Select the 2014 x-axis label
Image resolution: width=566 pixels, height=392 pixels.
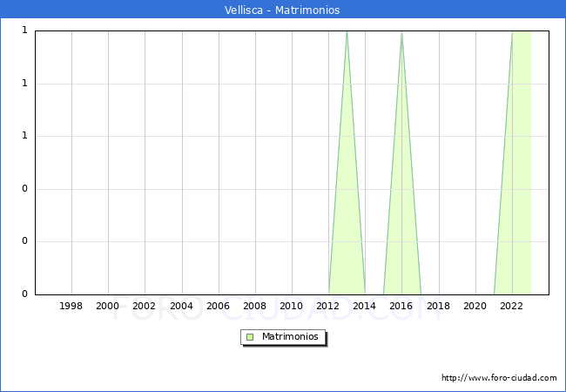coord(365,306)
